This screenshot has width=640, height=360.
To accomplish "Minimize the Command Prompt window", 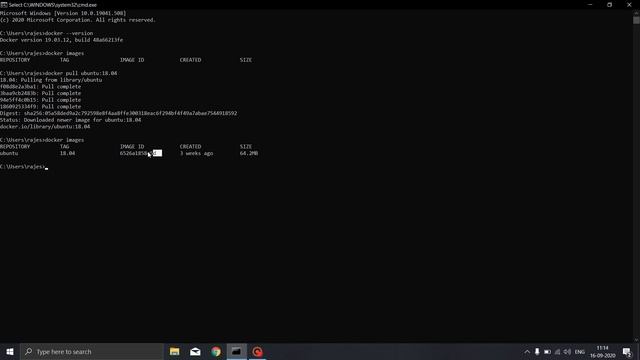I will pos(590,5).
